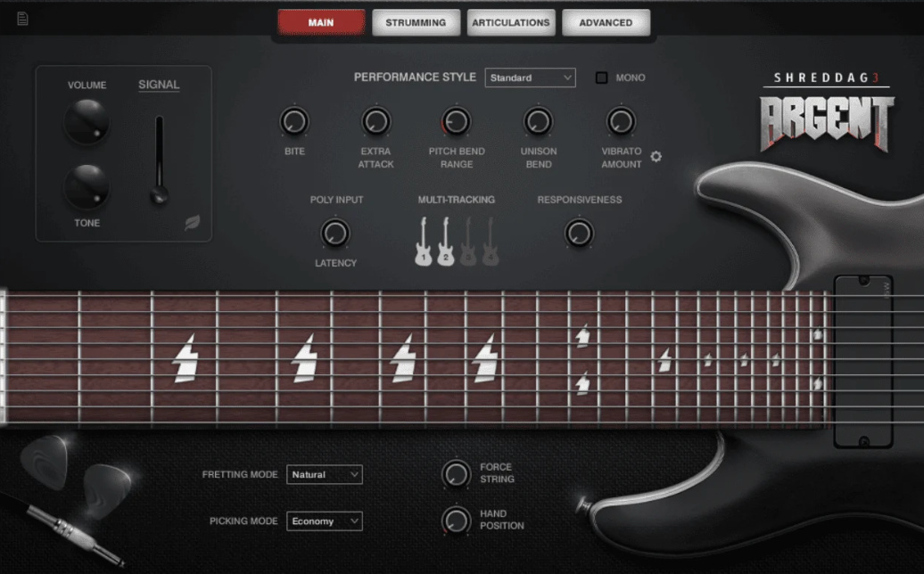The height and width of the screenshot is (574, 924).
Task: Click the third large lightning fret inlay
Action: point(404,358)
